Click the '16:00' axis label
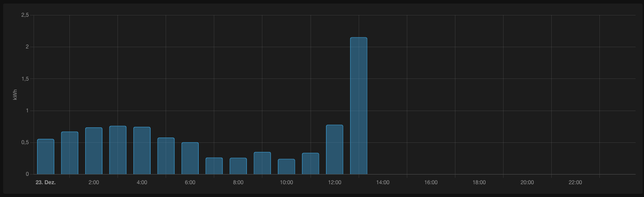This screenshot has width=644, height=197. coord(431,182)
